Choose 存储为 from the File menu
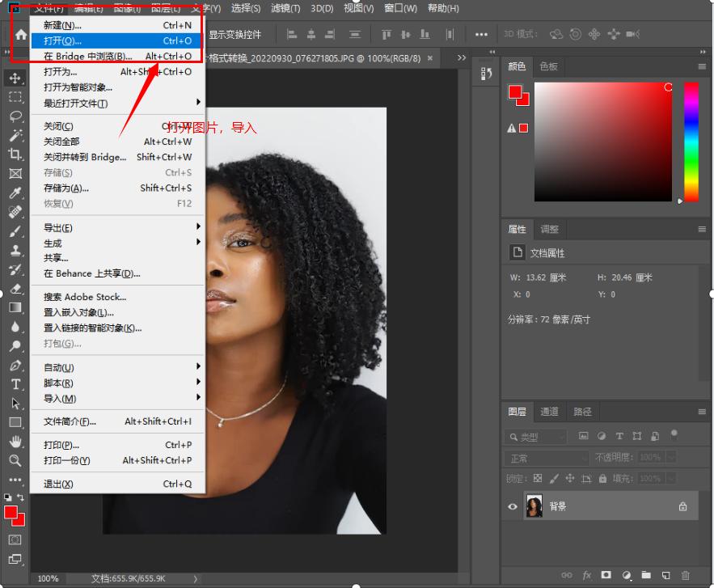The height and width of the screenshot is (588, 714). (66, 188)
